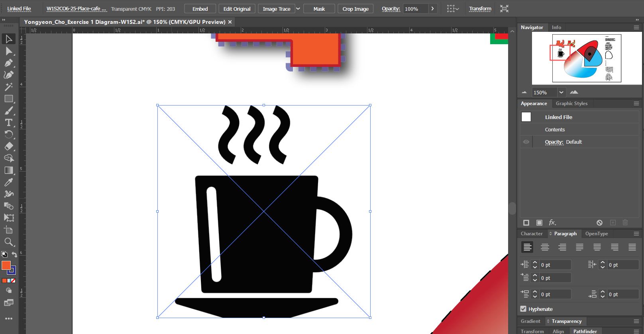Toggle Opacity visibility eye in Appearance

pos(526,142)
